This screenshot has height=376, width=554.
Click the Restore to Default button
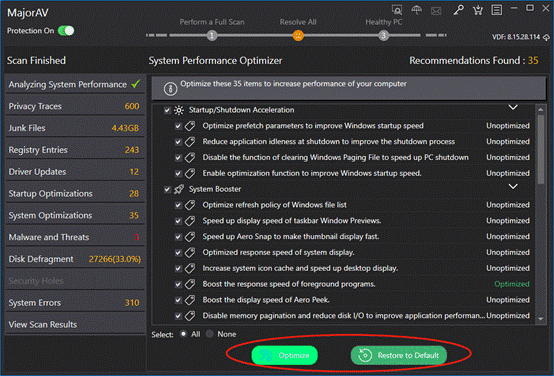(399, 356)
